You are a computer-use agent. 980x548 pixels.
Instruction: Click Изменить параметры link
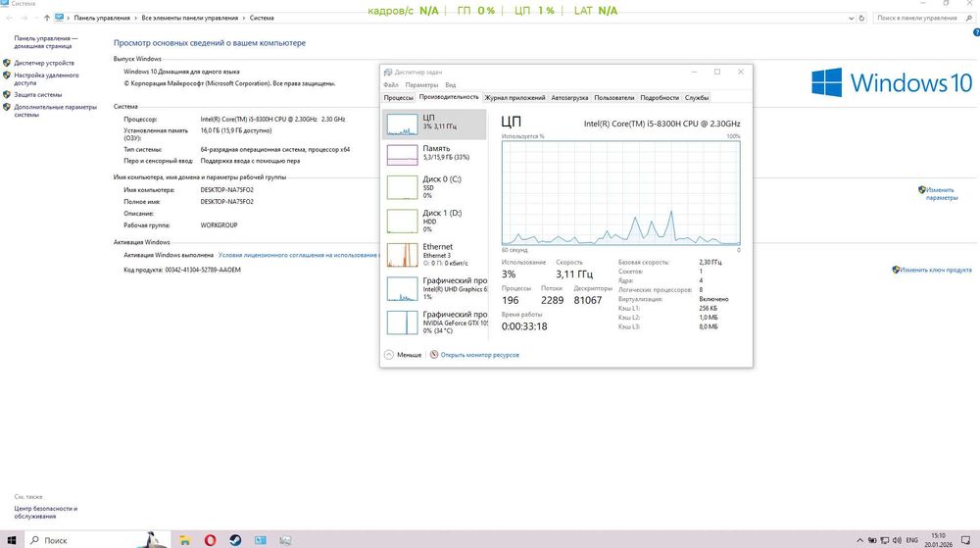(x=941, y=194)
